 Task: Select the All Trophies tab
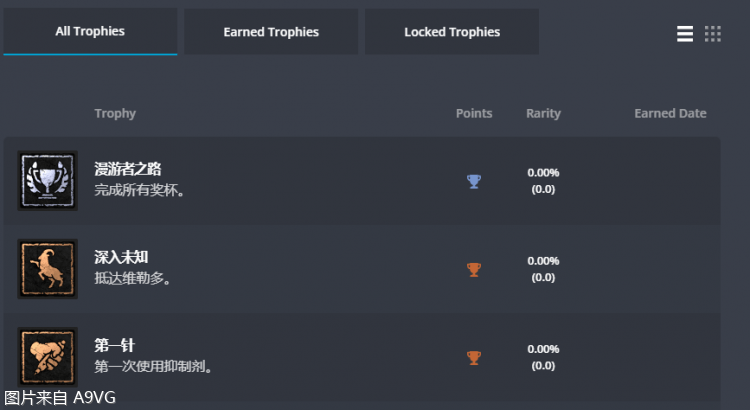pos(90,32)
